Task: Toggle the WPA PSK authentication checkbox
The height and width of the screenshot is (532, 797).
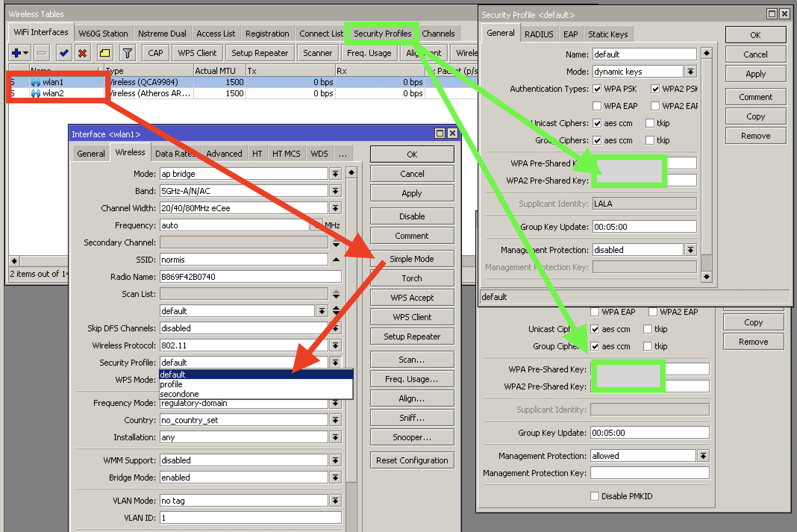Action: [x=597, y=89]
